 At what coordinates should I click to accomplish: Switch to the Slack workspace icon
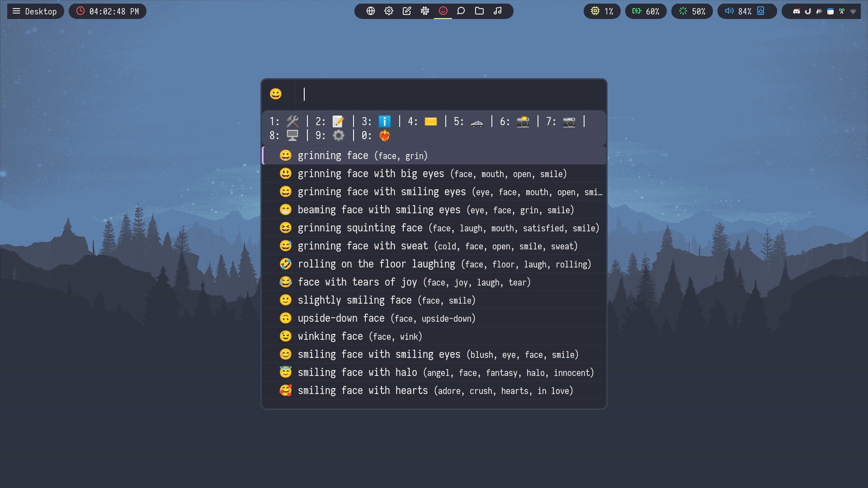pyautogui.click(x=425, y=11)
